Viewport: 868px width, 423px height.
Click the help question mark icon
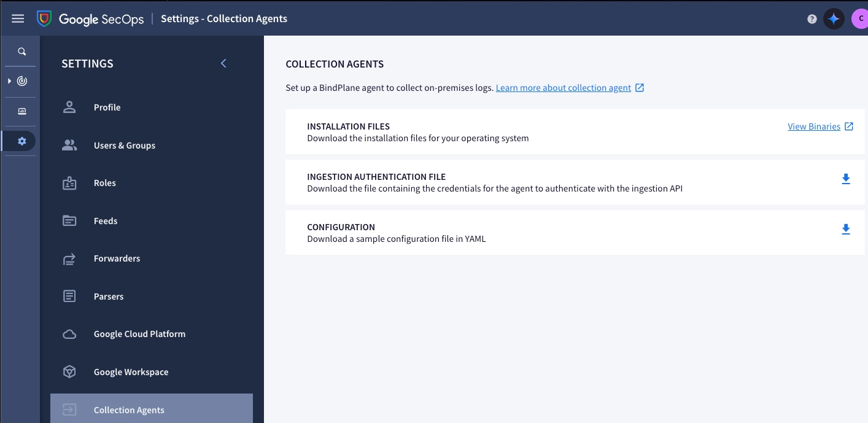coord(812,18)
